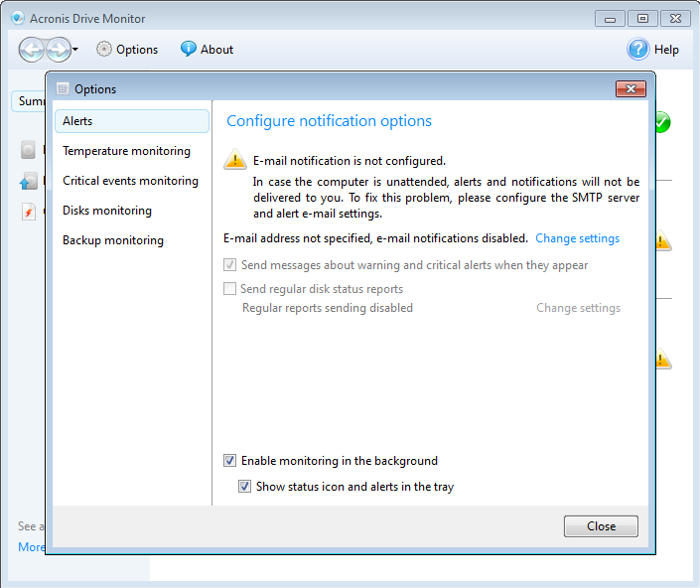Click the upper warning triangle behind the dialog
Viewport: 700px width, 588px height.
664,240
